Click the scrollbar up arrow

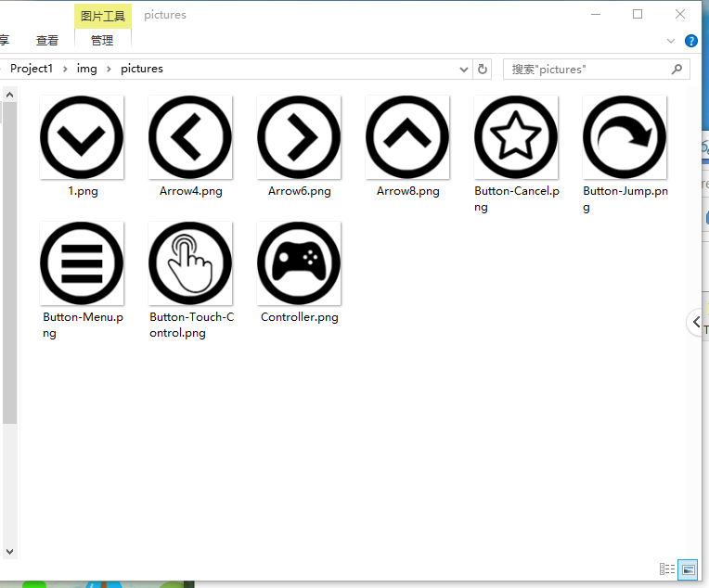9,95
